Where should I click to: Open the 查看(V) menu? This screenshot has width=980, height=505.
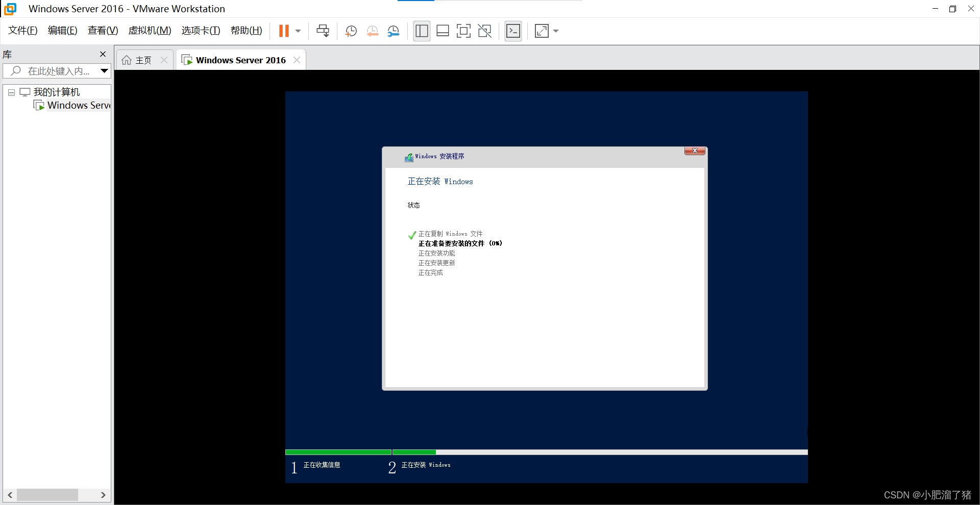click(103, 31)
